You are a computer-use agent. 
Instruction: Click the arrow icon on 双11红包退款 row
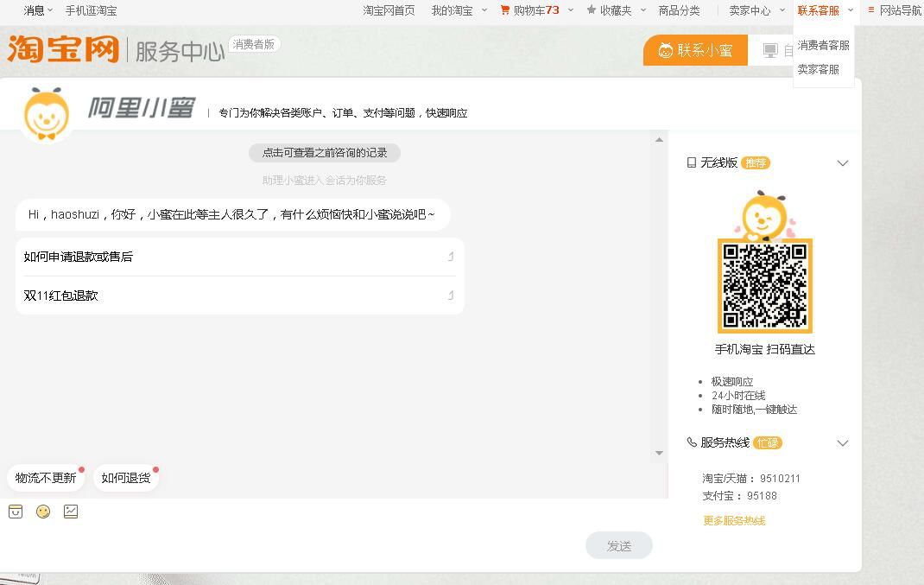point(451,296)
